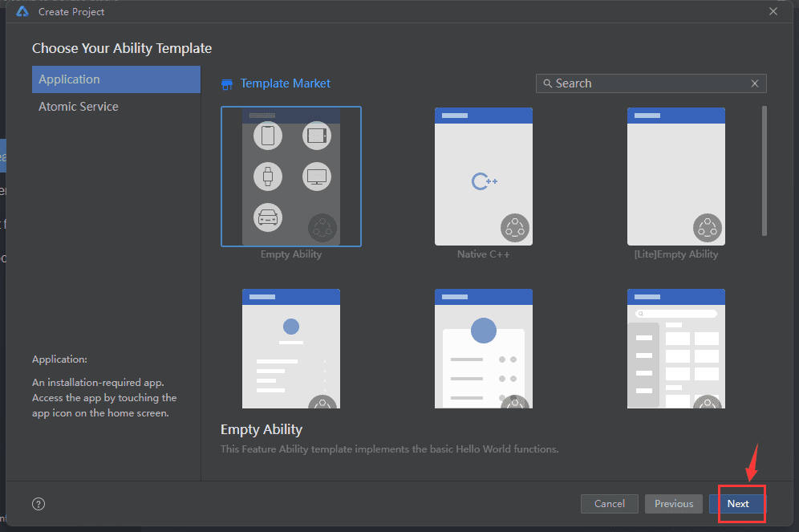Choose the [Lite]Empty Ability template thumbnail
The image size is (799, 532).
point(676,177)
